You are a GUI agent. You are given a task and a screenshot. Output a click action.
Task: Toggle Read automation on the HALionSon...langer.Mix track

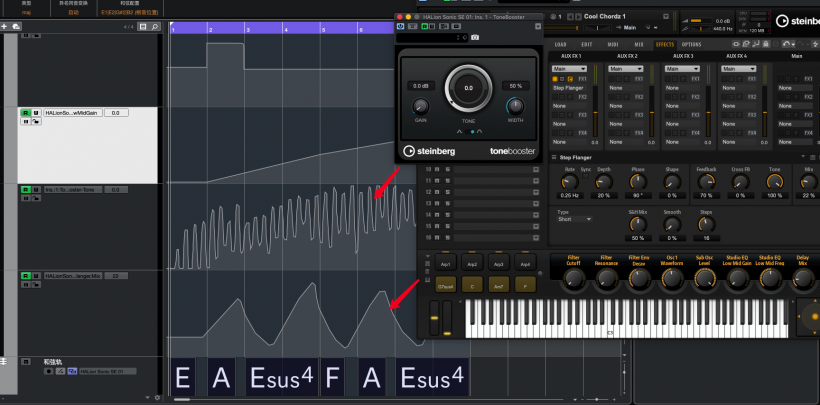click(25, 276)
